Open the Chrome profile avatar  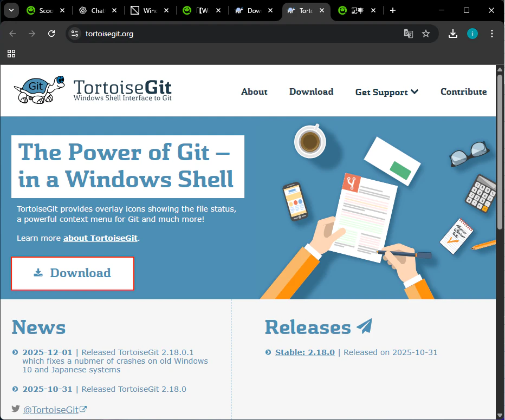(472, 34)
